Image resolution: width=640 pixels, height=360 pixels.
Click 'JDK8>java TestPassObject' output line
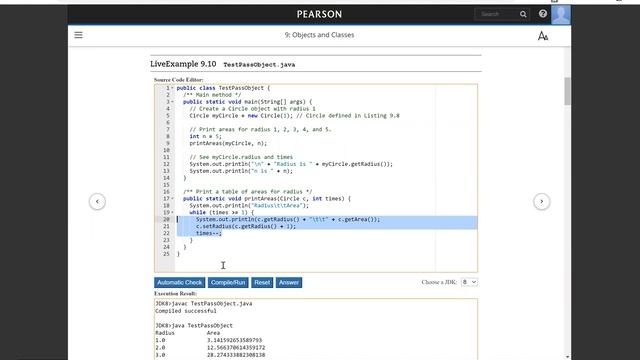click(x=194, y=326)
